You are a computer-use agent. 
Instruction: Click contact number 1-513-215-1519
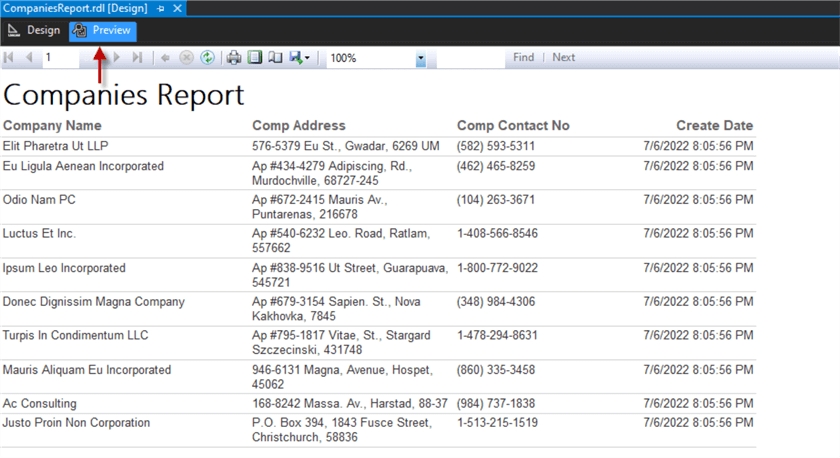[497, 423]
